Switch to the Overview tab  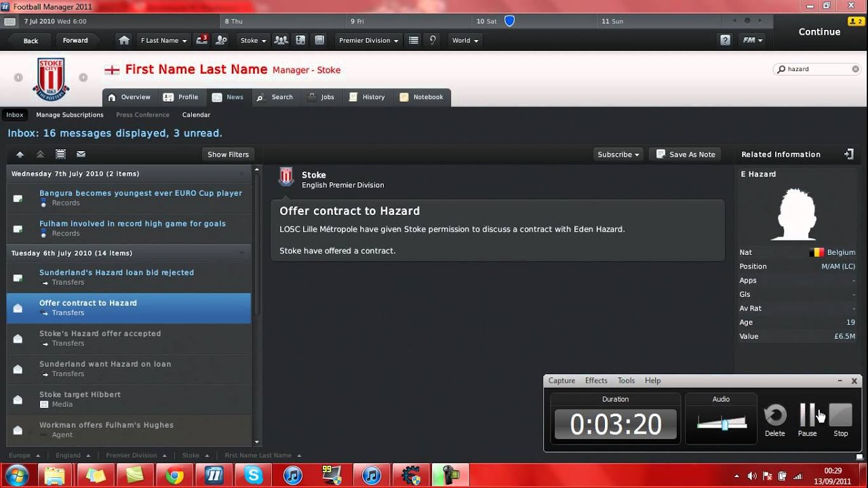click(129, 98)
